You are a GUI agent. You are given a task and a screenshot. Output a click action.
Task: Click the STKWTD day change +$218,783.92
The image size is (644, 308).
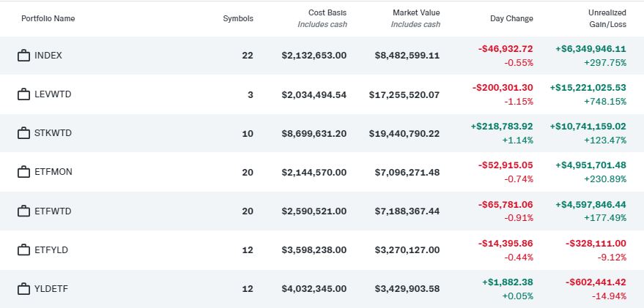pos(502,127)
